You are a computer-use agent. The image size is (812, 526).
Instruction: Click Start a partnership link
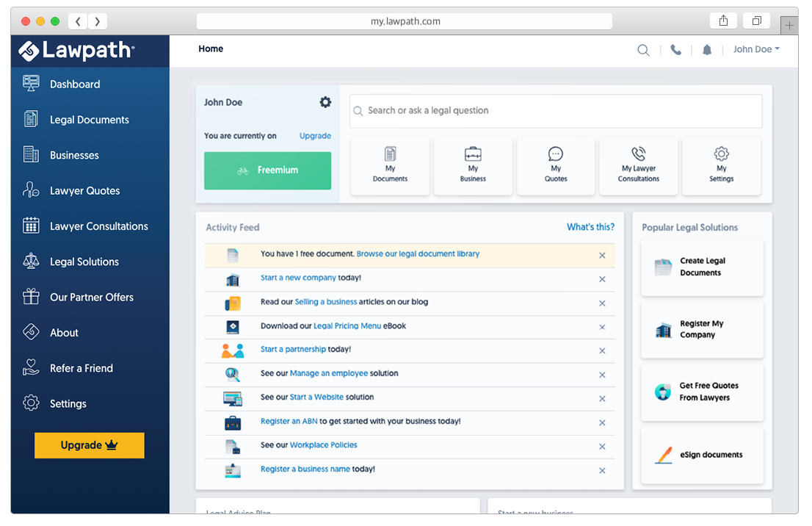pos(293,349)
